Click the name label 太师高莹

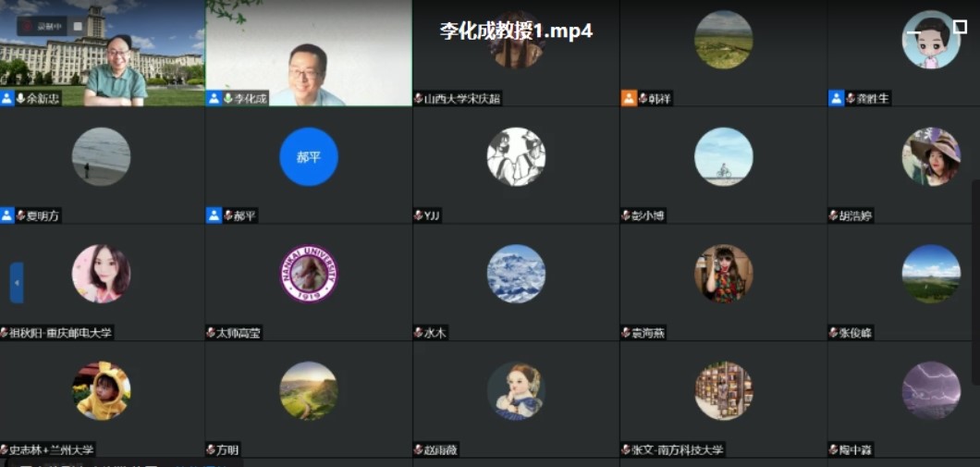pos(239,333)
